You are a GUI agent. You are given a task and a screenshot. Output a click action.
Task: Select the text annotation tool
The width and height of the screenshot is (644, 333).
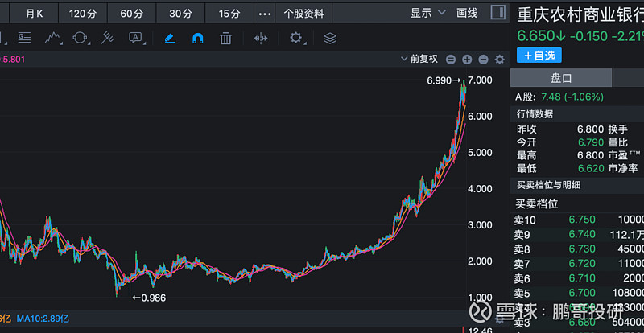click(x=135, y=38)
